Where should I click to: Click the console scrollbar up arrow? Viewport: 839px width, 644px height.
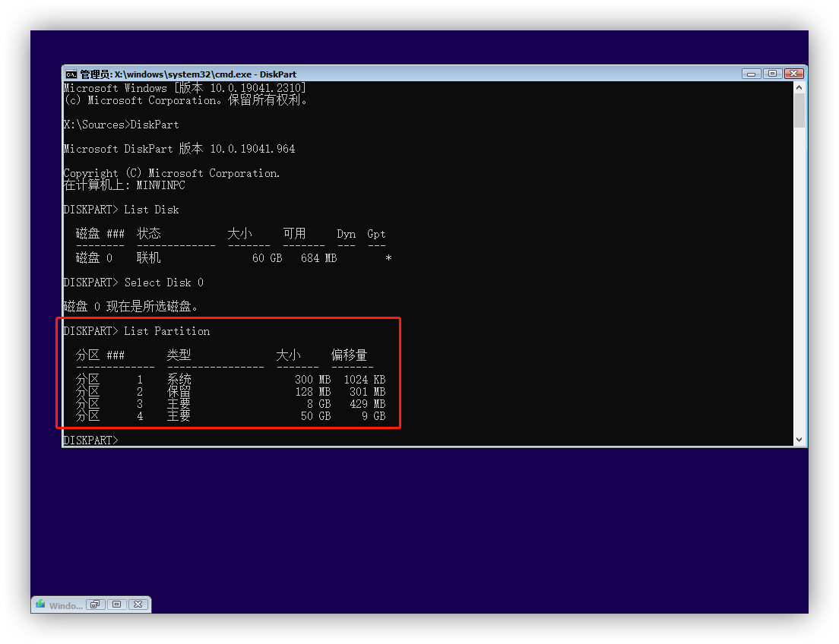799,87
